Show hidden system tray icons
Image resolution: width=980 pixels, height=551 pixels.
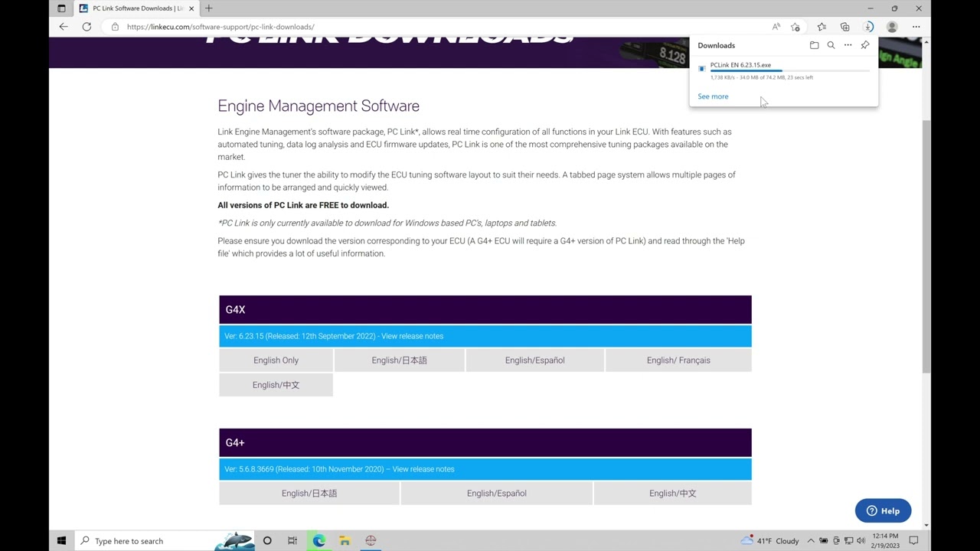(x=811, y=541)
